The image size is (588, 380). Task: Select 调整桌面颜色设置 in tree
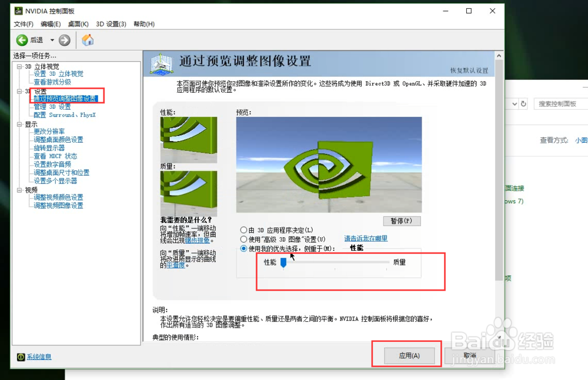[x=58, y=140]
